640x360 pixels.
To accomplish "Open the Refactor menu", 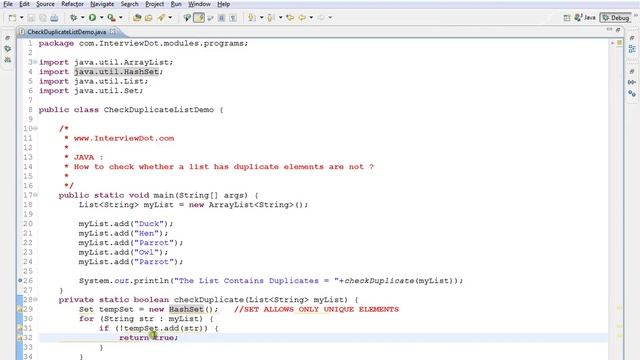I will pos(72,4).
